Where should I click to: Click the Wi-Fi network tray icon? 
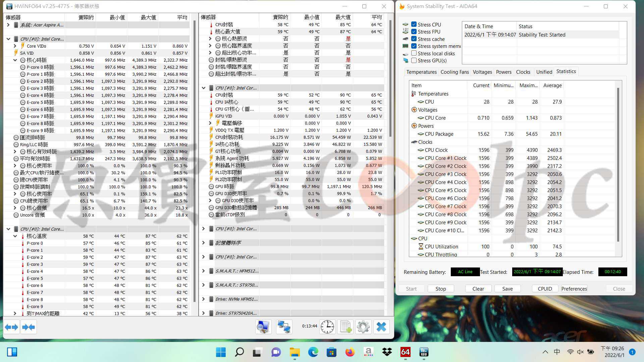point(570,352)
